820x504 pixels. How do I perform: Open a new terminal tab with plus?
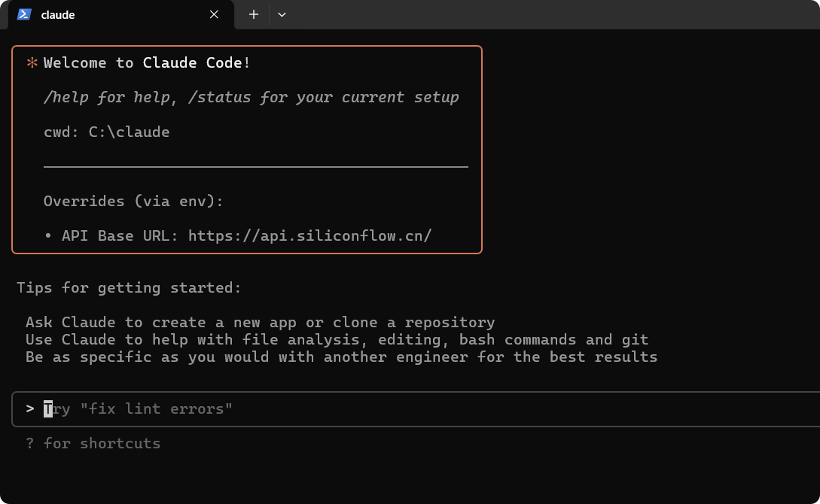coord(254,14)
